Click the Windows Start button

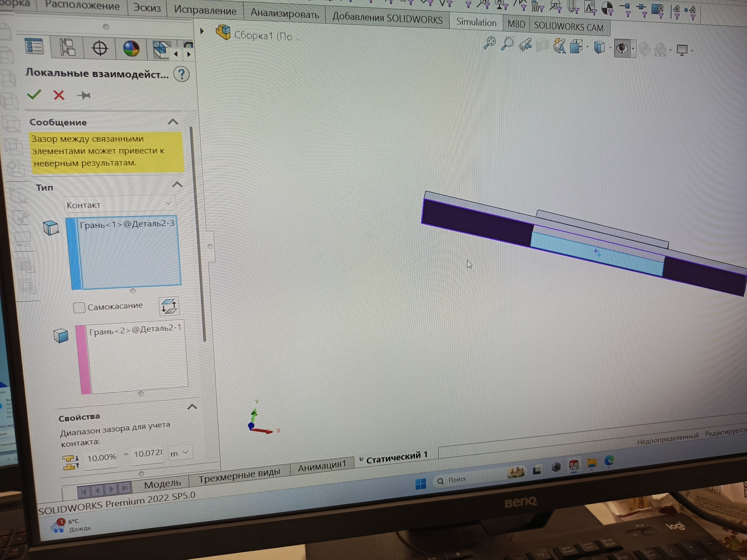point(420,484)
